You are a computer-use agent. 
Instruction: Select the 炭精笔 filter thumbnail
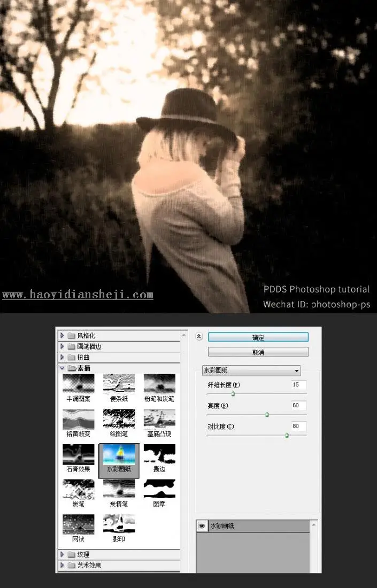pyautogui.click(x=119, y=489)
